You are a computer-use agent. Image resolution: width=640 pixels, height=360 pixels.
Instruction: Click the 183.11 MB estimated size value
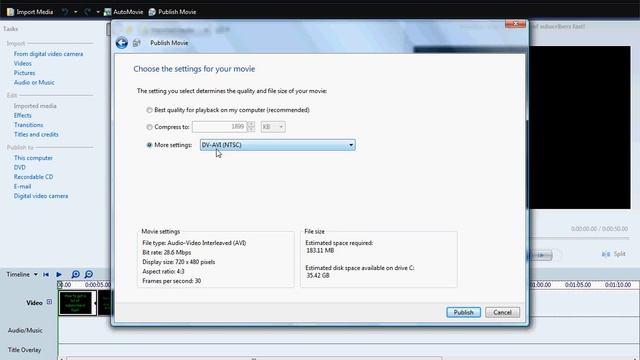point(320,250)
